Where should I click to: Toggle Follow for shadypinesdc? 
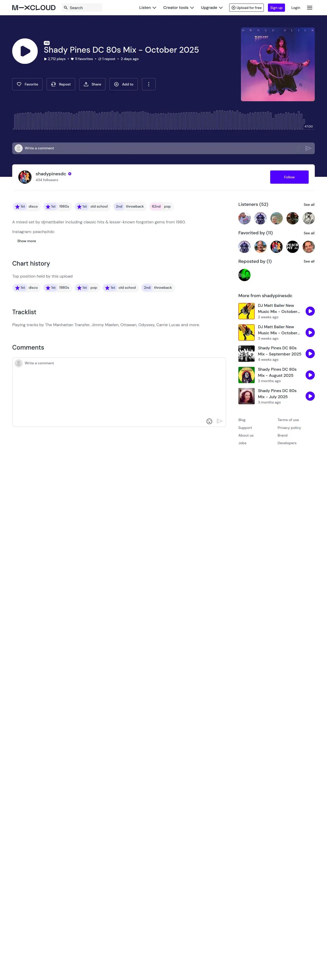289,177
